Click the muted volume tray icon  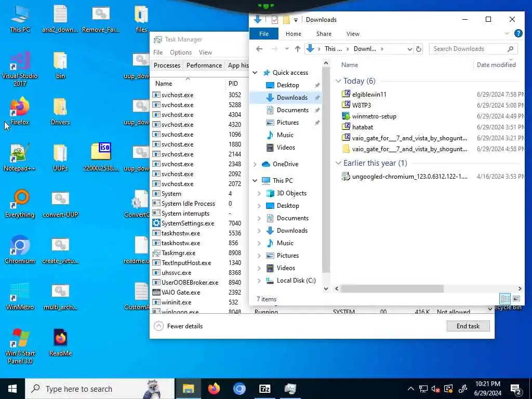coord(436,389)
